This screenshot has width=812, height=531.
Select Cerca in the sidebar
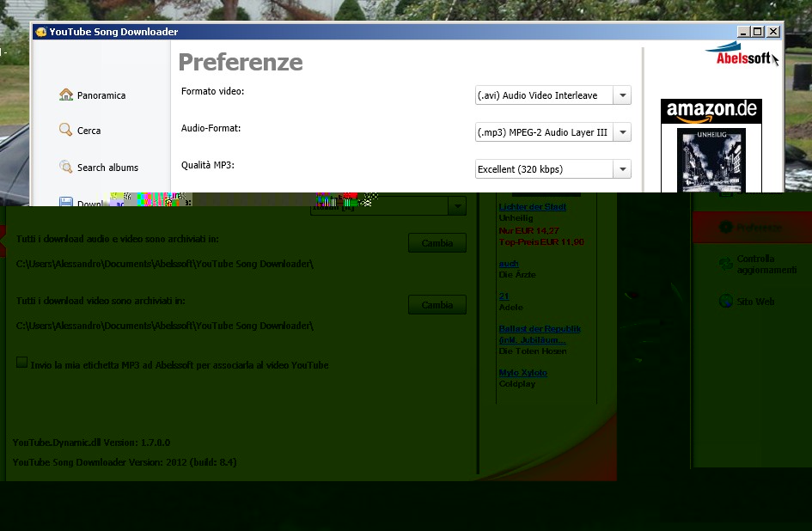pos(89,131)
